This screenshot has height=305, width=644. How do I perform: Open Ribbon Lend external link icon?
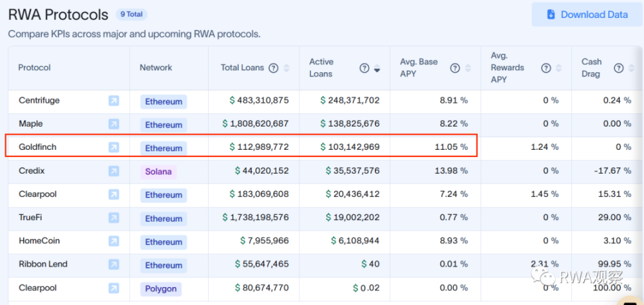(x=114, y=265)
